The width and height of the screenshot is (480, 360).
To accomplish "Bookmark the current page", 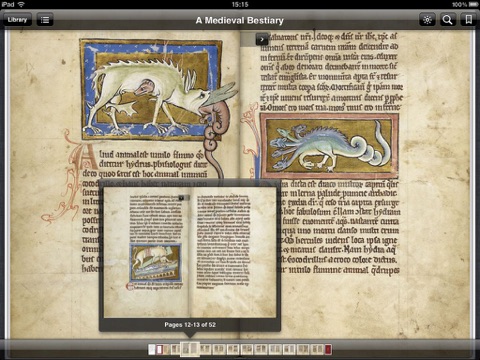I will tap(468, 20).
